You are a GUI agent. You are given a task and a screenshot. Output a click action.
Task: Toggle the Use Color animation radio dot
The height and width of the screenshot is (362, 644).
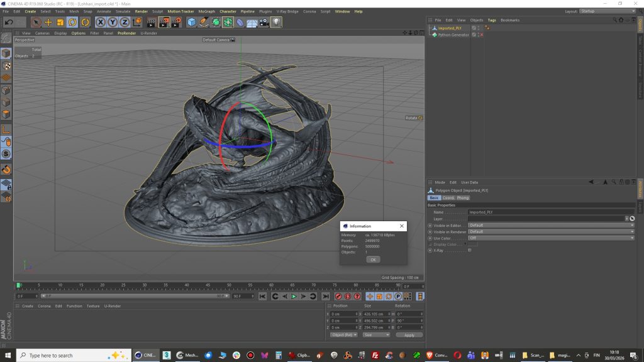click(430, 238)
